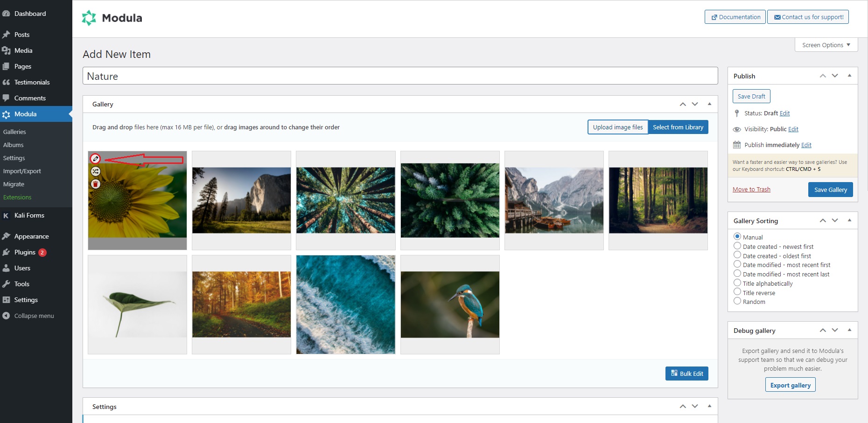The width and height of the screenshot is (868, 423).
Task: Open the Extensions menu item
Action: pos(17,197)
